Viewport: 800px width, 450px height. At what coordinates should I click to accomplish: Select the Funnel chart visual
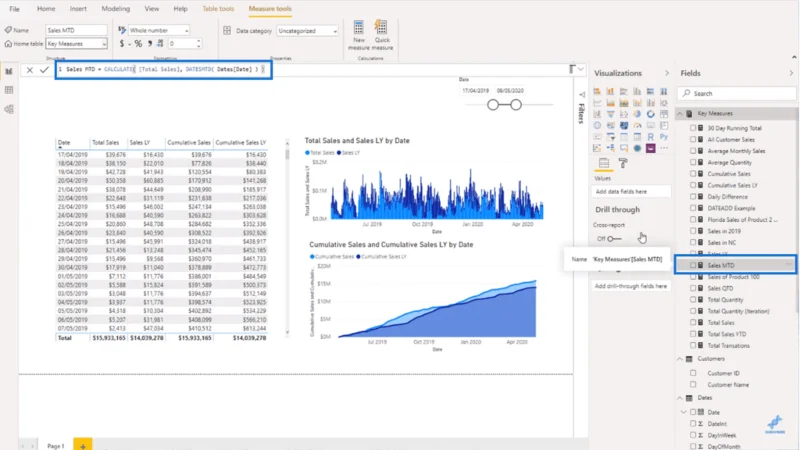pos(610,114)
